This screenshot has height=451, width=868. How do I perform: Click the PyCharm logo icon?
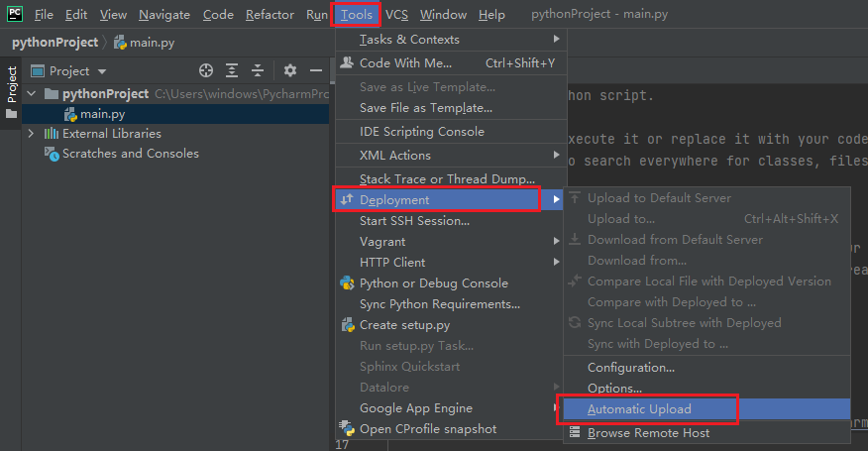click(x=15, y=13)
